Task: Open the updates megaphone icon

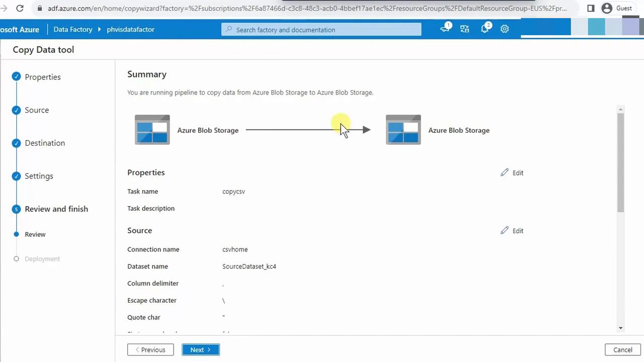Action: (445, 29)
